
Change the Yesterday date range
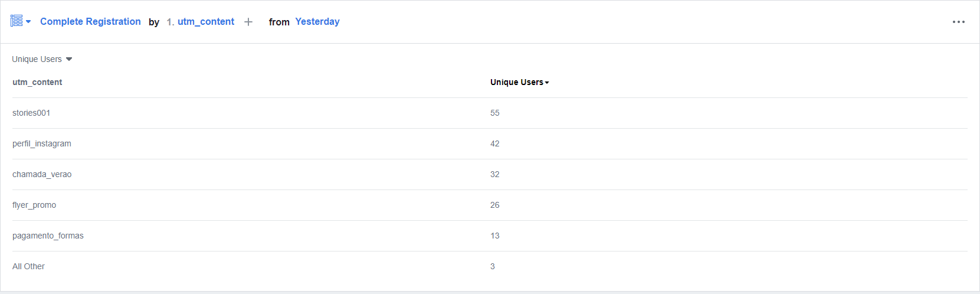tap(317, 21)
